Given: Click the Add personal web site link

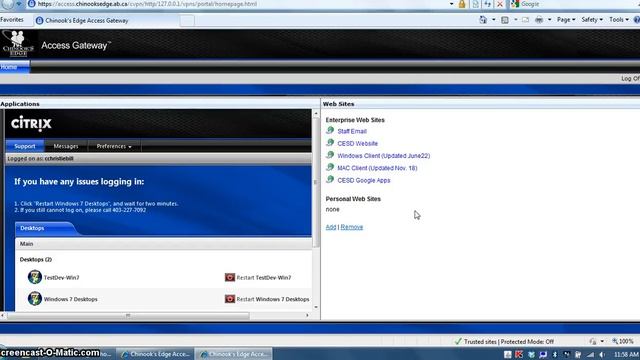Looking at the screenshot, I should (331, 227).
